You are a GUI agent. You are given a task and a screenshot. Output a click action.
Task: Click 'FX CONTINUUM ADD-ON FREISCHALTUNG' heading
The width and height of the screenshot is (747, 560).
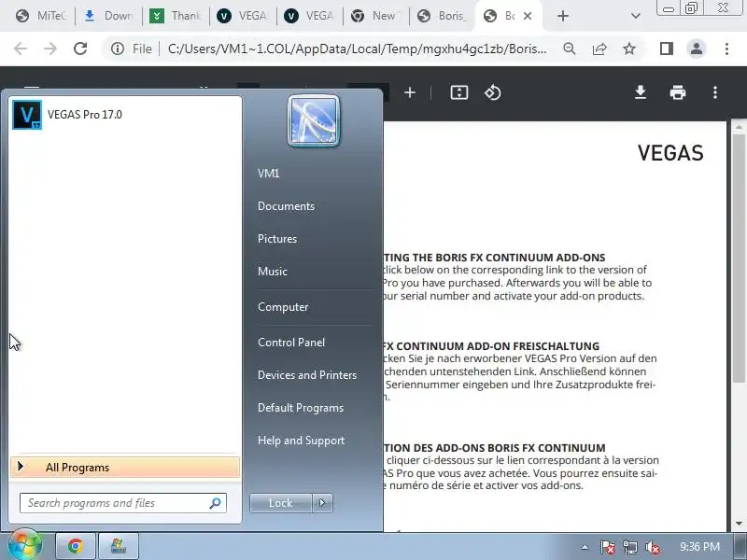coord(491,346)
